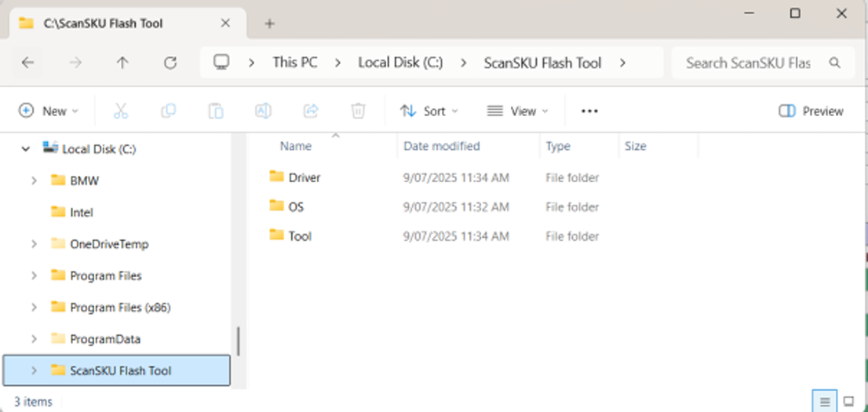
Task: Expand the OneDriveTemp folder in tree
Action: (x=34, y=243)
